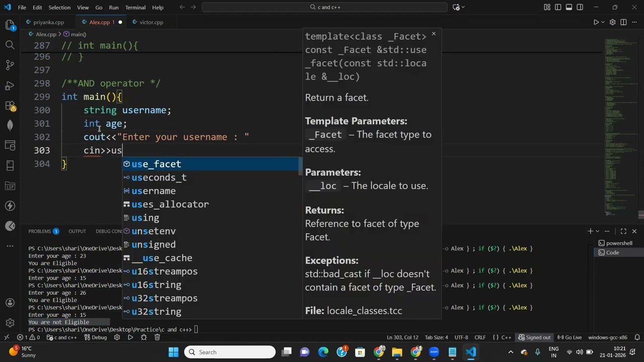Open the Selection menu
The height and width of the screenshot is (362, 644).
(x=59, y=8)
